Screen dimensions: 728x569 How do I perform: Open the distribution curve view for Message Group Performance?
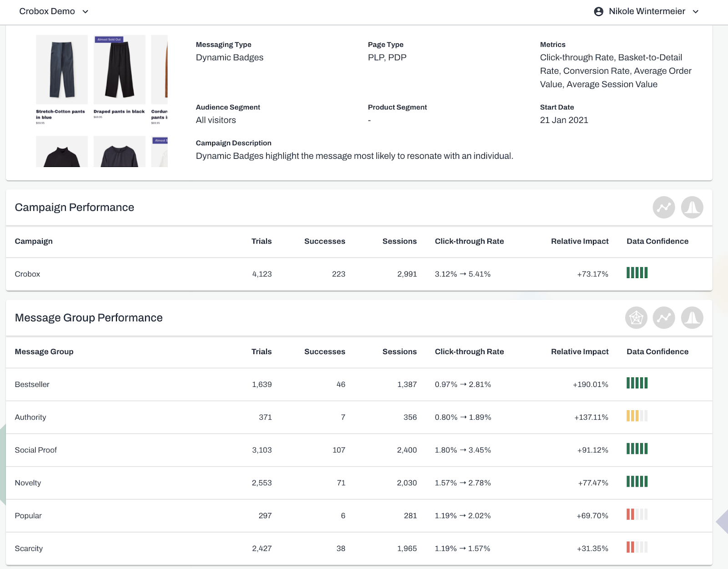(692, 318)
